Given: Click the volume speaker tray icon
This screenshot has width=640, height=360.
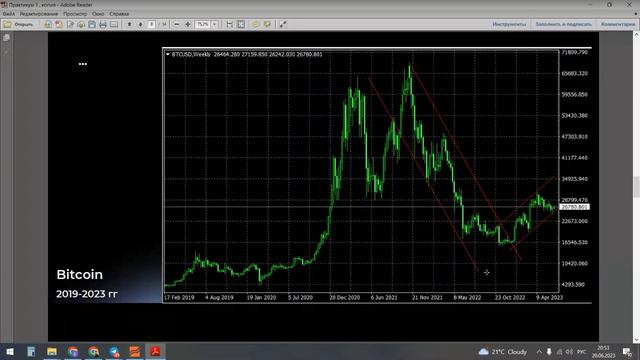Looking at the screenshot, I should tap(569, 352).
